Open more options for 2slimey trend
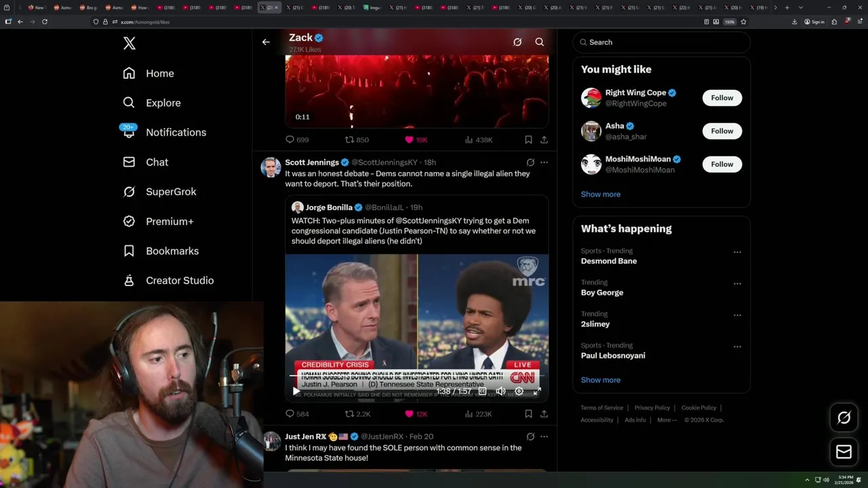Image resolution: width=868 pixels, height=488 pixels. [x=737, y=315]
